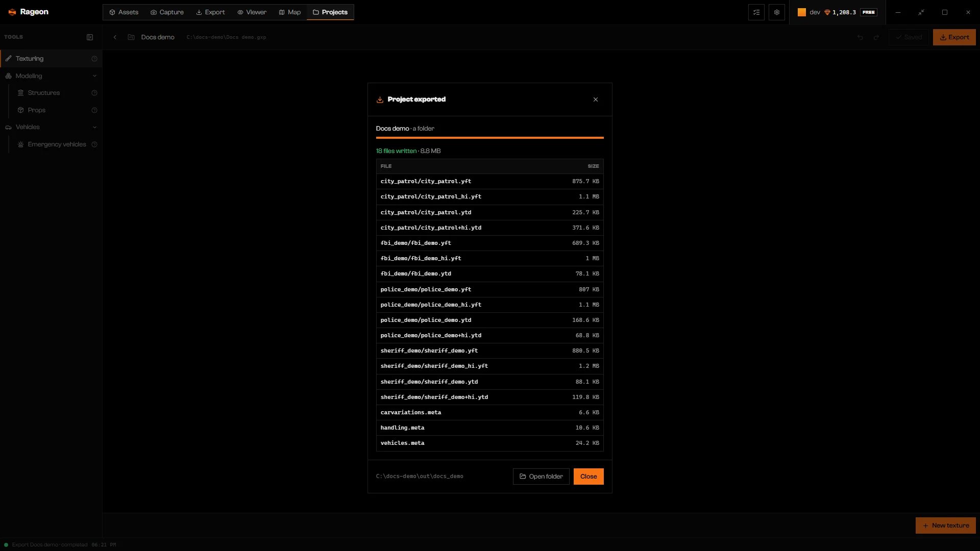
Task: Click the fbi_demo/fbi_demo_hi.yft file row
Action: (490, 259)
